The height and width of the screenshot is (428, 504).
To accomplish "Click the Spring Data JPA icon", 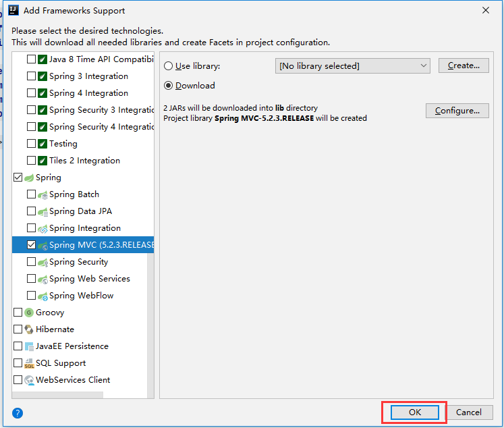I will 43,211.
